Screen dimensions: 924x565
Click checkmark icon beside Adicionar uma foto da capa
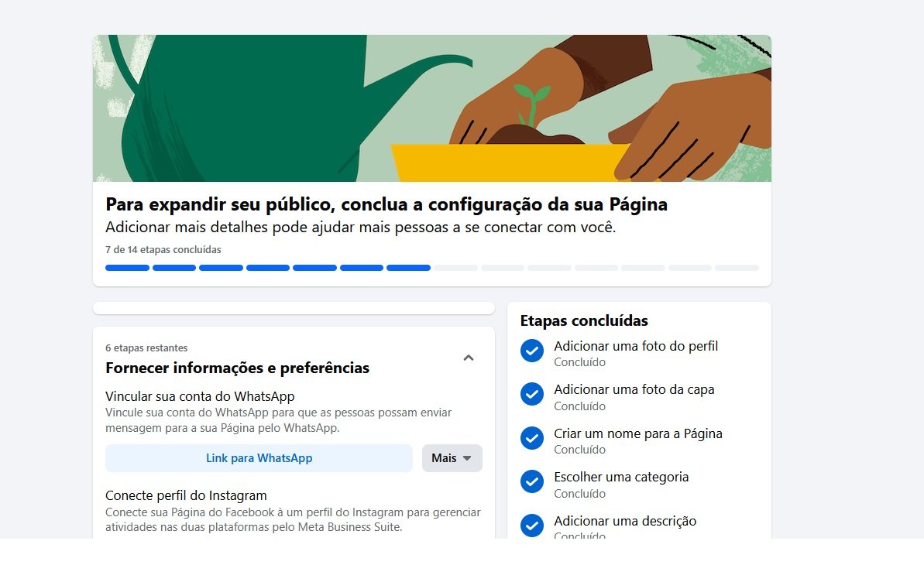531,394
